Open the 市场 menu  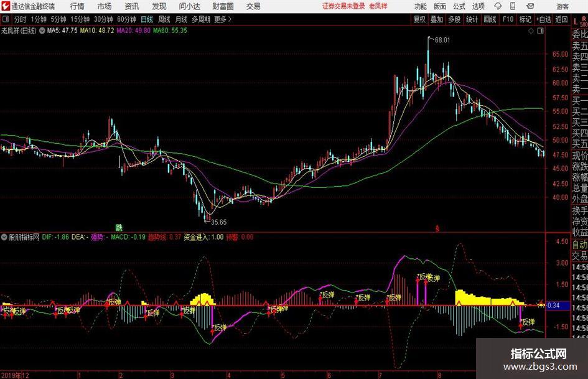click(105, 6)
